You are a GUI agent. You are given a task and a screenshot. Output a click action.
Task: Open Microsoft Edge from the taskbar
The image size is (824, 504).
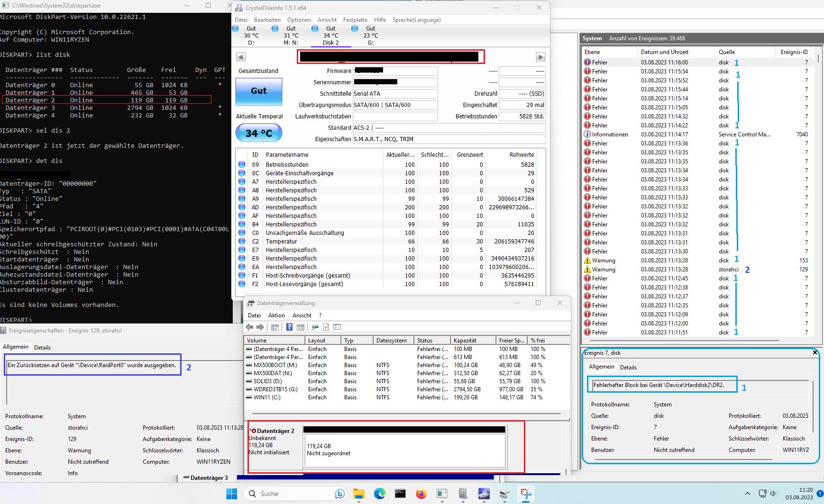[x=379, y=494]
